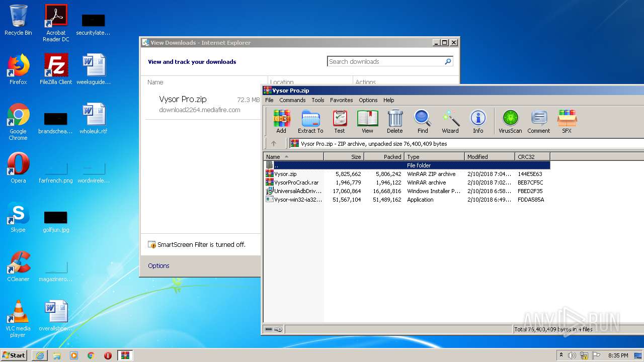Click the search magnifier in downloads window
644x362 pixels.
[x=448, y=61]
